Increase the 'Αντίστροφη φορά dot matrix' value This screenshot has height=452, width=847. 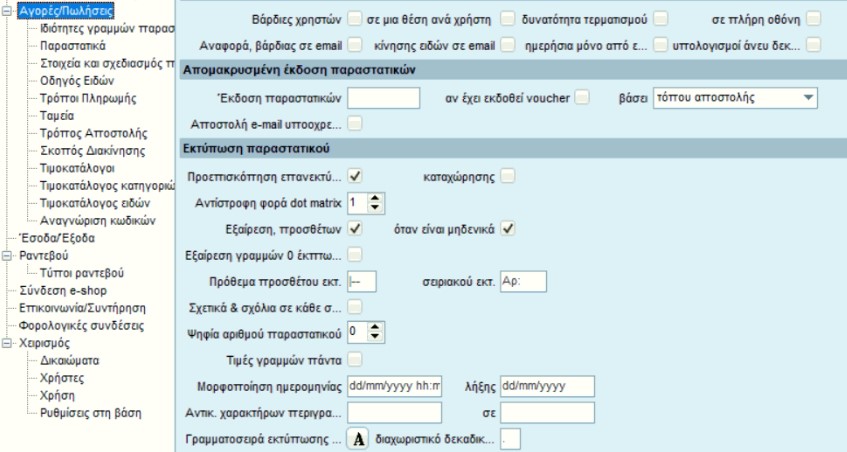pyautogui.click(x=375, y=198)
